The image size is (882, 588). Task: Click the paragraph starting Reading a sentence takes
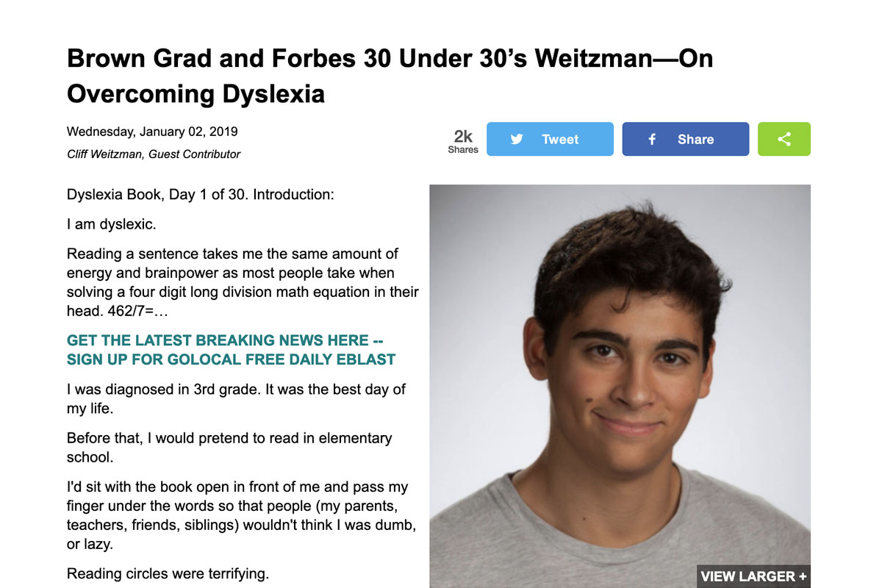(243, 282)
